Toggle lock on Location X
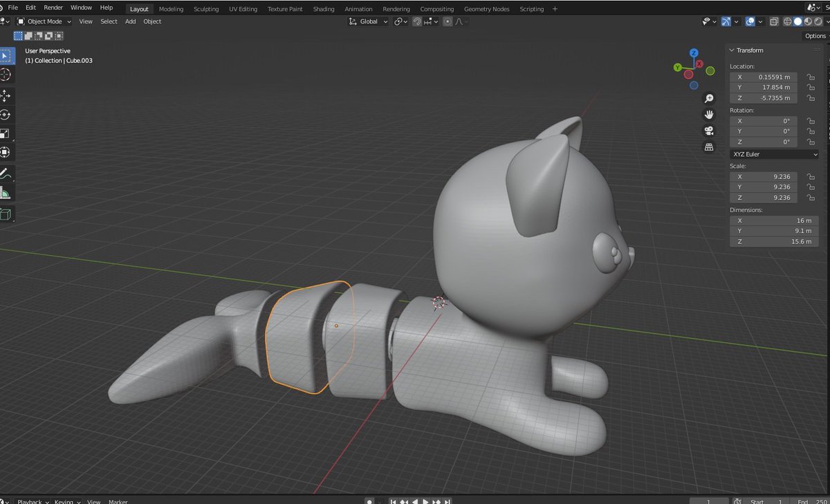830x504 pixels. click(x=811, y=77)
